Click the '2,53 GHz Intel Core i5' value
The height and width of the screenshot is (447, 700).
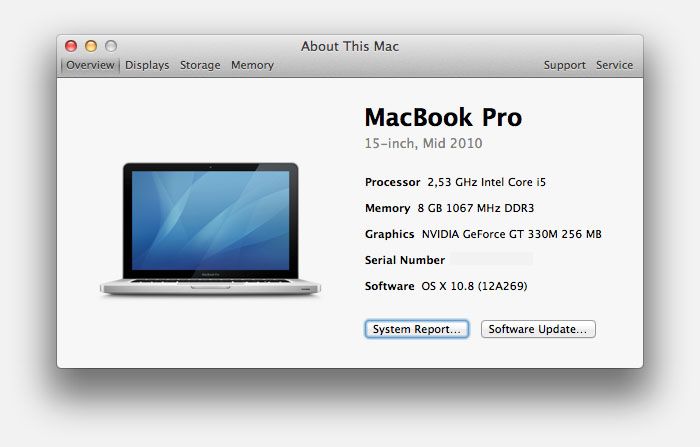click(487, 182)
